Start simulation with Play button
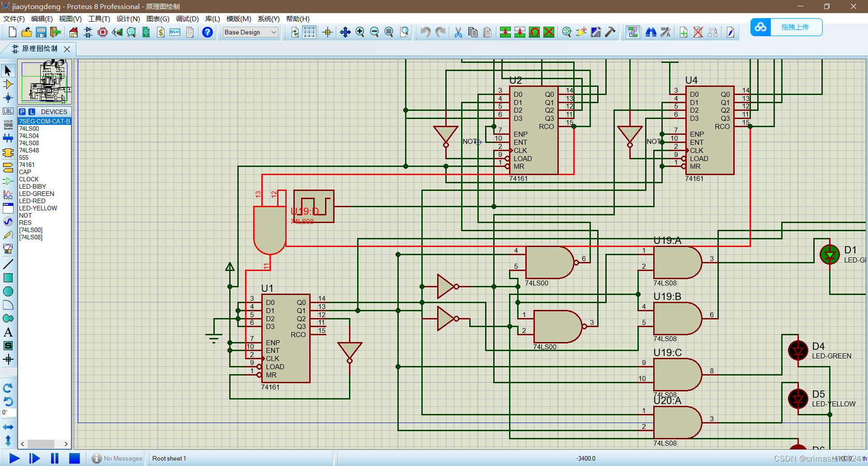The image size is (868, 466). pos(14,458)
